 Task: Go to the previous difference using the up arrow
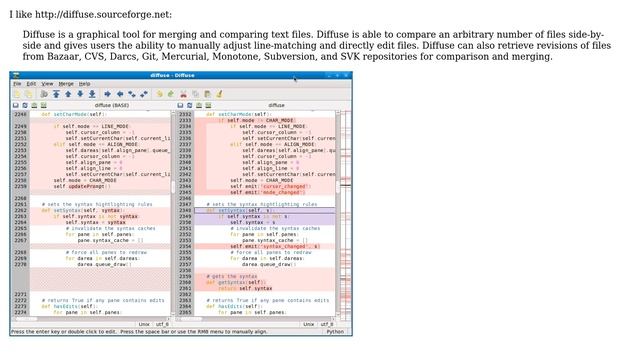point(68,94)
